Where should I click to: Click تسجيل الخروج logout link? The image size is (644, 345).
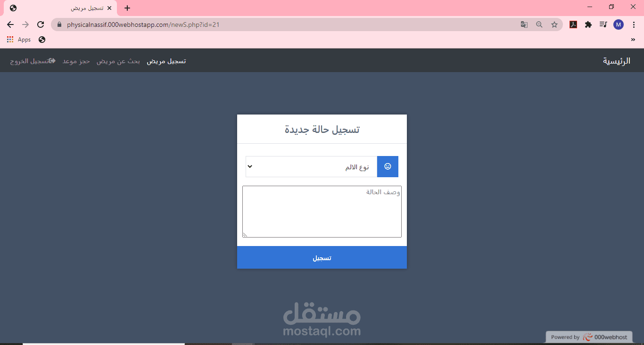pyautogui.click(x=33, y=61)
